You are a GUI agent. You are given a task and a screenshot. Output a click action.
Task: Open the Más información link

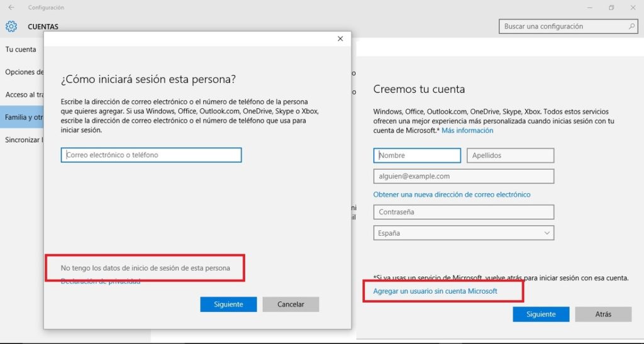click(467, 131)
